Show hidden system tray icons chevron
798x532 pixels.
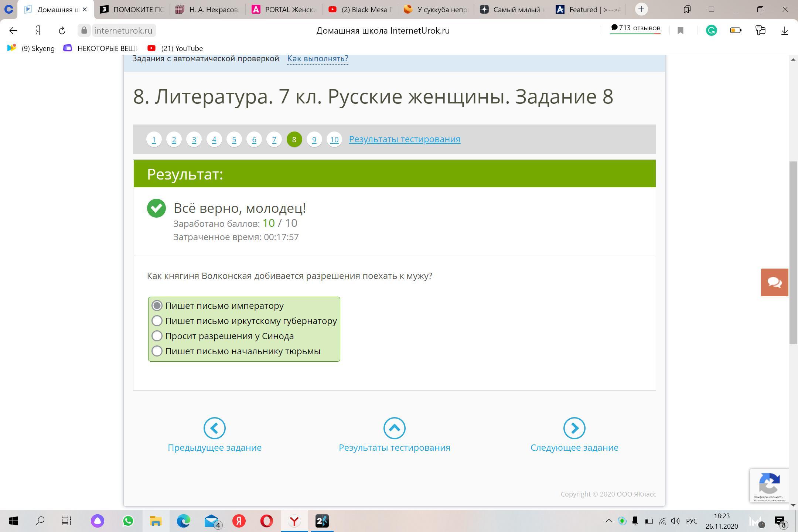pos(608,521)
